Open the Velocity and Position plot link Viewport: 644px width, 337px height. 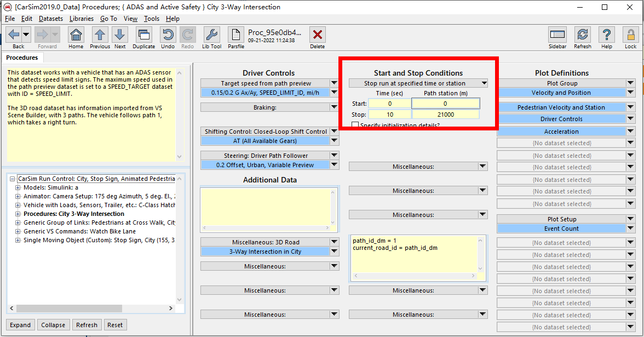tap(561, 93)
